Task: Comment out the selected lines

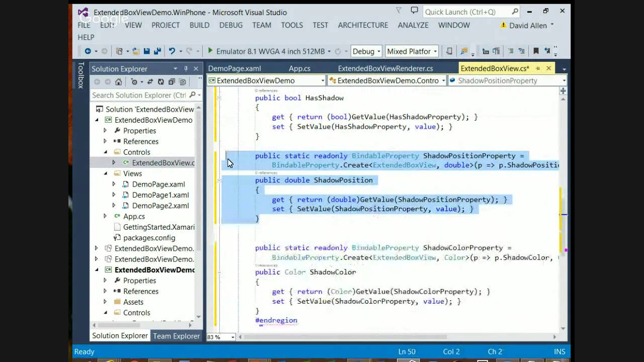Action: click(511, 51)
